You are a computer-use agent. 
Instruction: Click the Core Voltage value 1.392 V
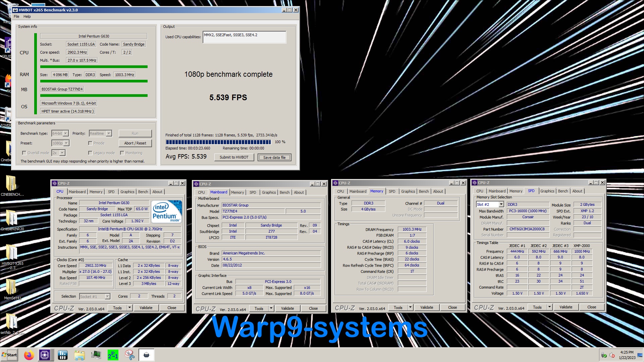tap(137, 221)
